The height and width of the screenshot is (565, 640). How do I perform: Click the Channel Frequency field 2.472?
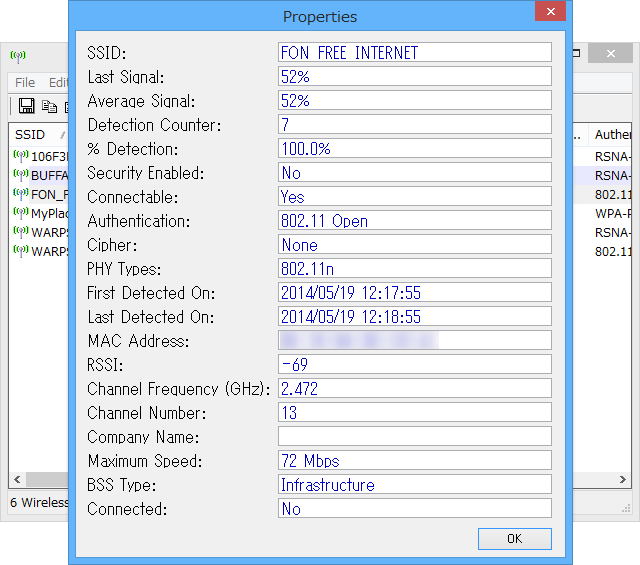415,389
